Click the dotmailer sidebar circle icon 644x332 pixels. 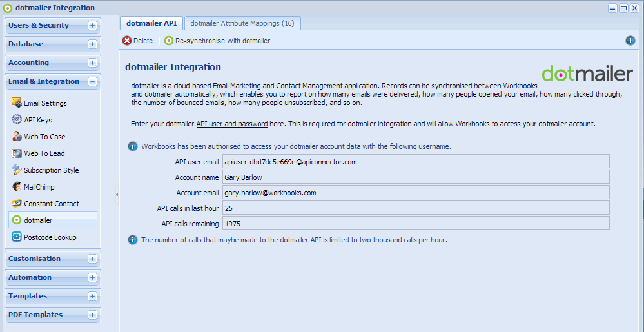pos(16,220)
